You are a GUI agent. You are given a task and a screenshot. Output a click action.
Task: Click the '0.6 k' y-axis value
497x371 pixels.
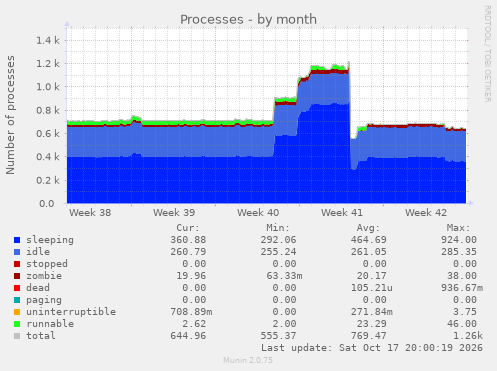click(48, 134)
